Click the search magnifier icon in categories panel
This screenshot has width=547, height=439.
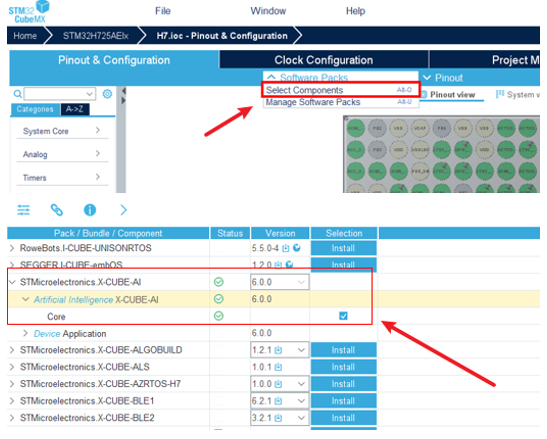[17, 94]
